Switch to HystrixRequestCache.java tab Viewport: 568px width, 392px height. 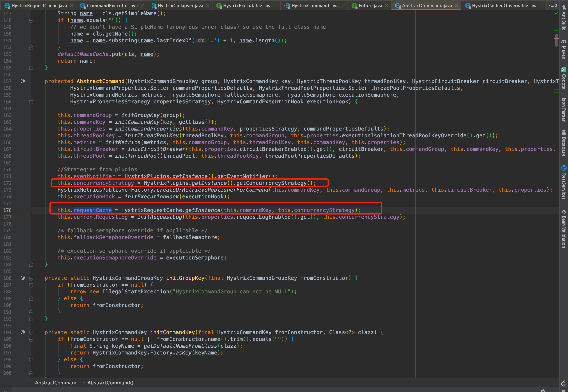pyautogui.click(x=39, y=5)
